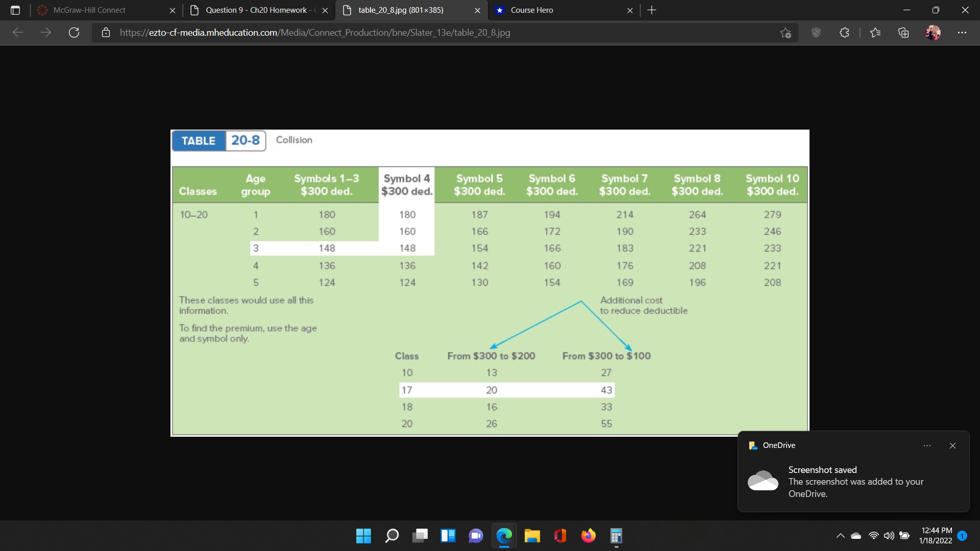
Task: Open the Windows Start menu
Action: coord(363,536)
